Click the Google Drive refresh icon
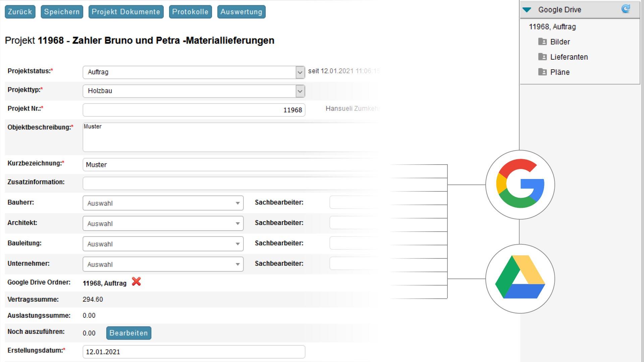The image size is (644, 362). pyautogui.click(x=626, y=9)
